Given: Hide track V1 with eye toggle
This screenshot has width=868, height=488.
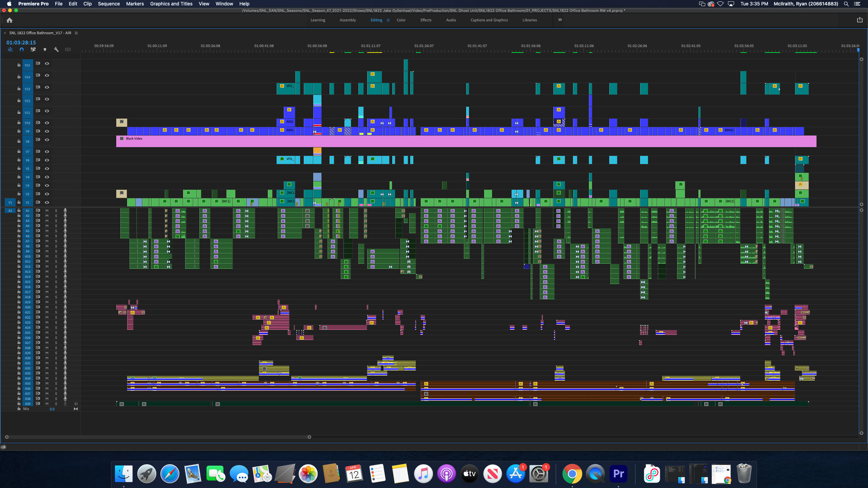Looking at the screenshot, I should [x=47, y=202].
